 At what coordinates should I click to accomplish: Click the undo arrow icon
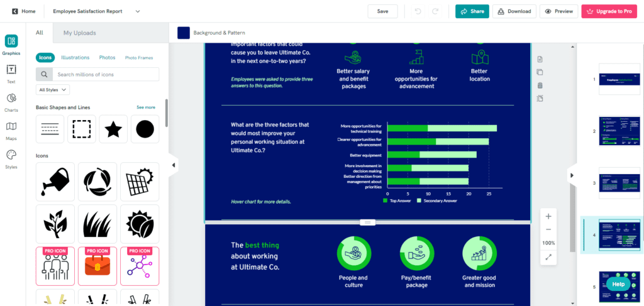point(418,11)
